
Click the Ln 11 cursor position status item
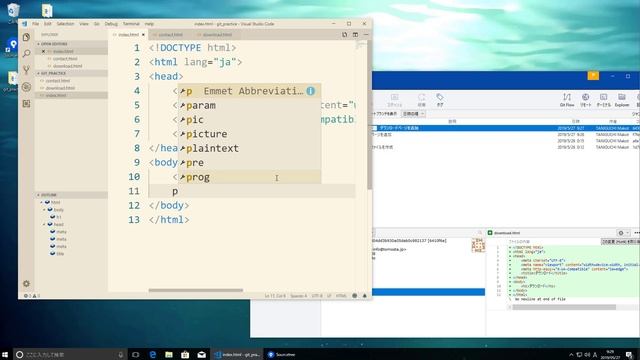[275, 296]
